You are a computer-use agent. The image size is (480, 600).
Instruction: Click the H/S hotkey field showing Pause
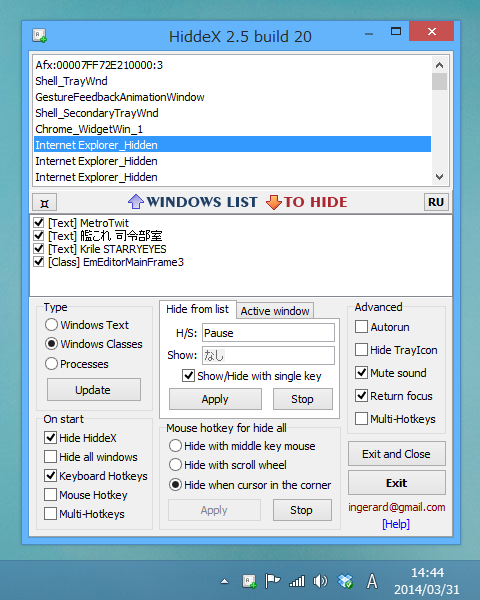[x=268, y=333]
